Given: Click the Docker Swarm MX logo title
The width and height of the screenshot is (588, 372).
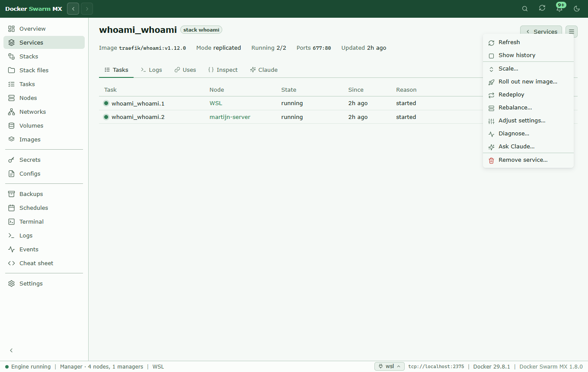Looking at the screenshot, I should point(34,9).
